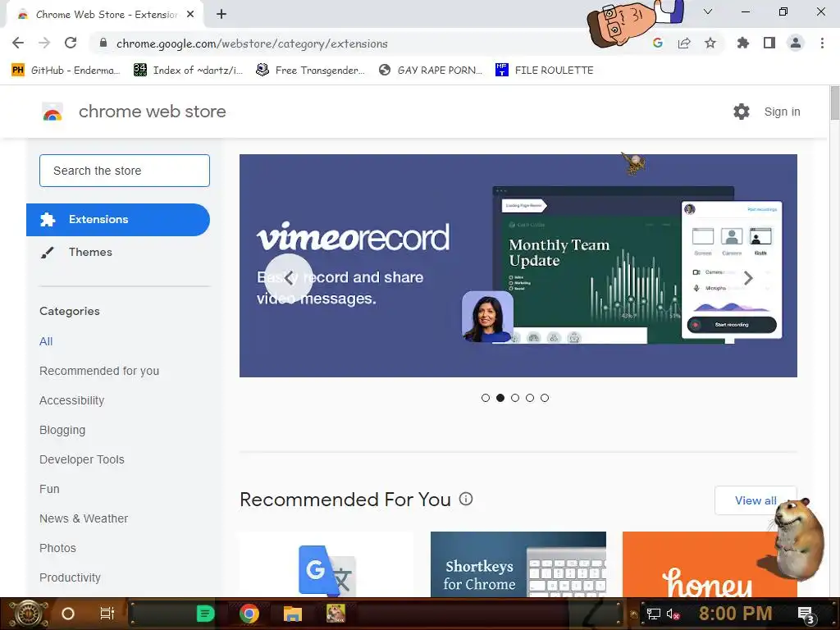Click View all recommended extensions
This screenshot has width=840, height=630.
point(756,500)
